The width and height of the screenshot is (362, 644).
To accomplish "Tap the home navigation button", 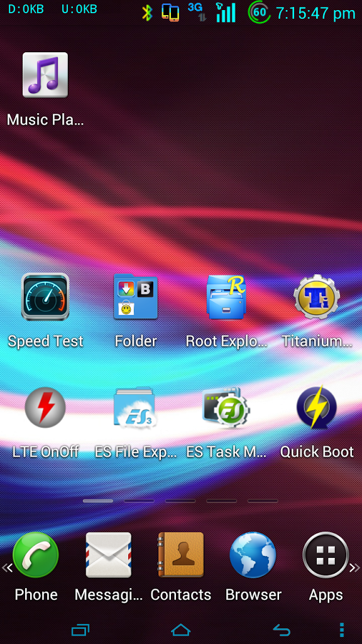I will (181, 630).
